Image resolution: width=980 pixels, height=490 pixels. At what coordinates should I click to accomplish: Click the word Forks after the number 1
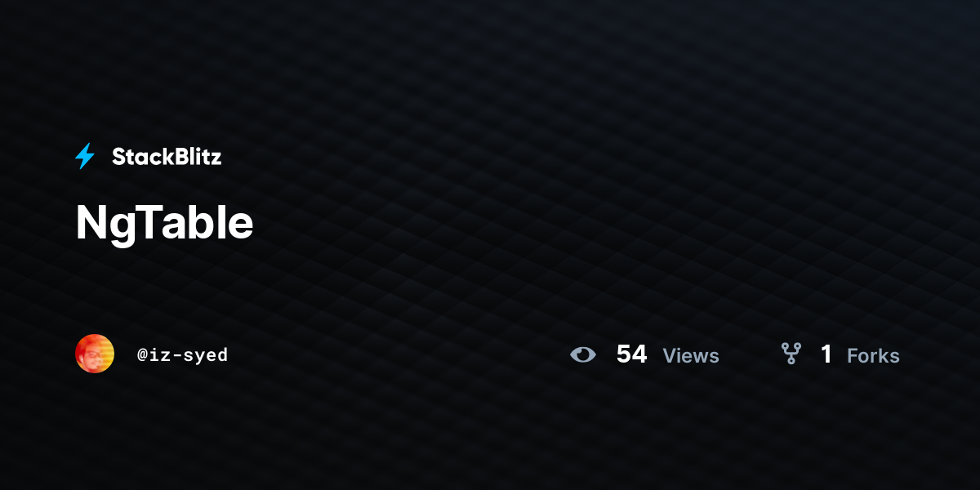tap(873, 356)
